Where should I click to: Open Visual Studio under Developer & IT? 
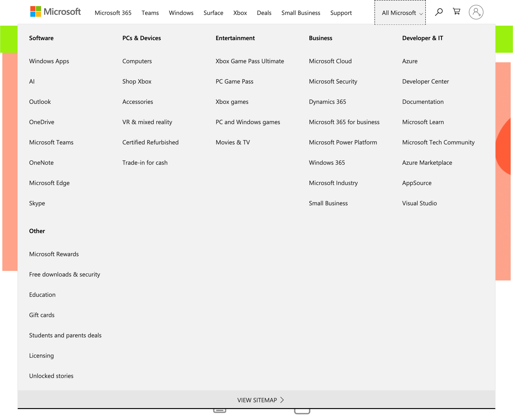419,203
